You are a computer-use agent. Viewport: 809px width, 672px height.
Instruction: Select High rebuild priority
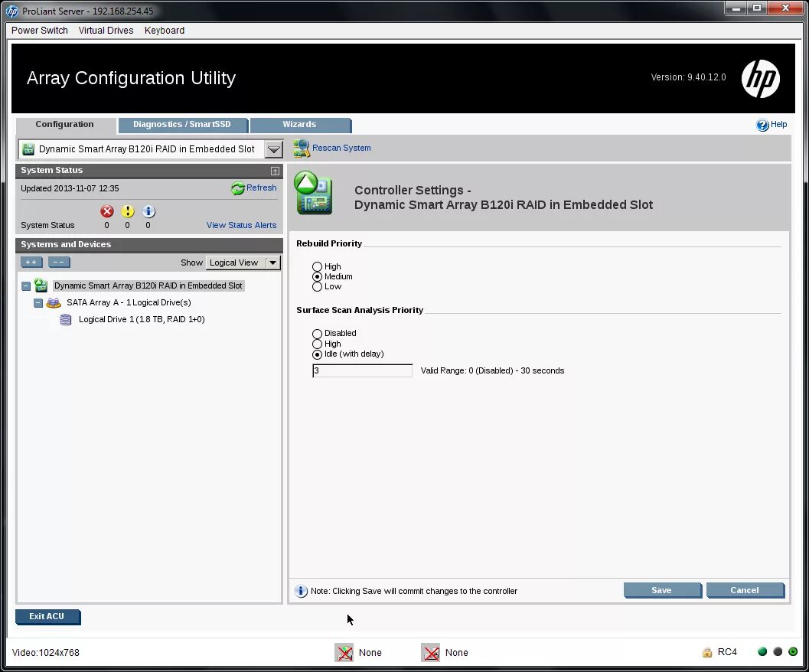point(318,267)
